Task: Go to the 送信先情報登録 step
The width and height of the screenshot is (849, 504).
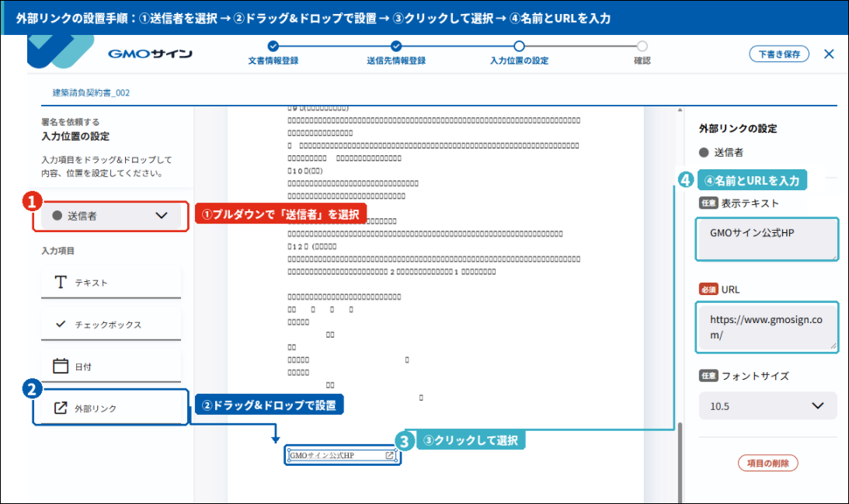Action: [x=396, y=53]
